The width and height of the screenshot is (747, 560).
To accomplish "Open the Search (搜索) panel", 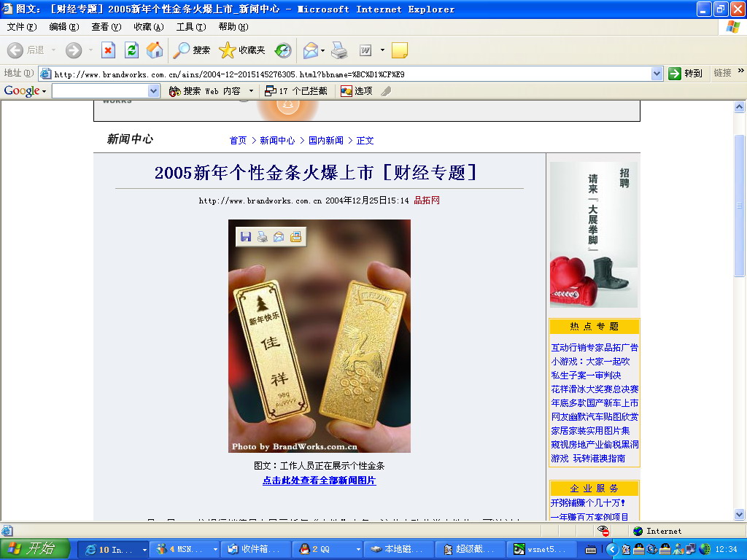I will (192, 50).
